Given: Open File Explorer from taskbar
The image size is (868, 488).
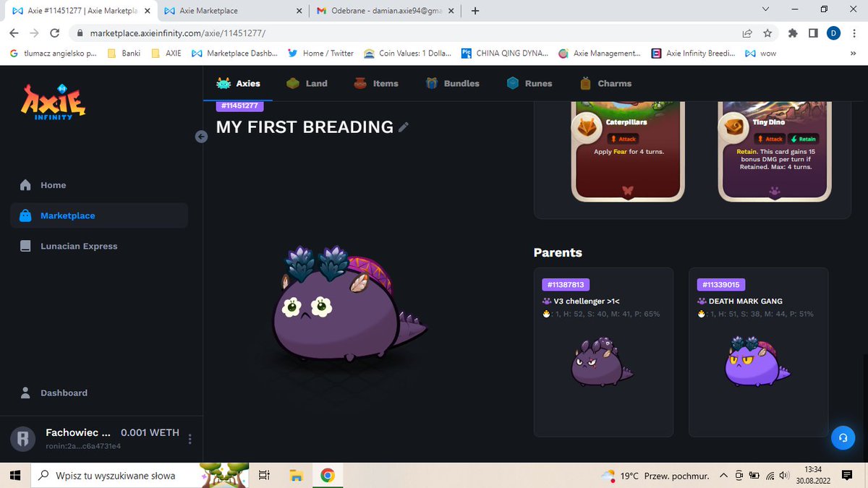Looking at the screenshot, I should pyautogui.click(x=296, y=476).
